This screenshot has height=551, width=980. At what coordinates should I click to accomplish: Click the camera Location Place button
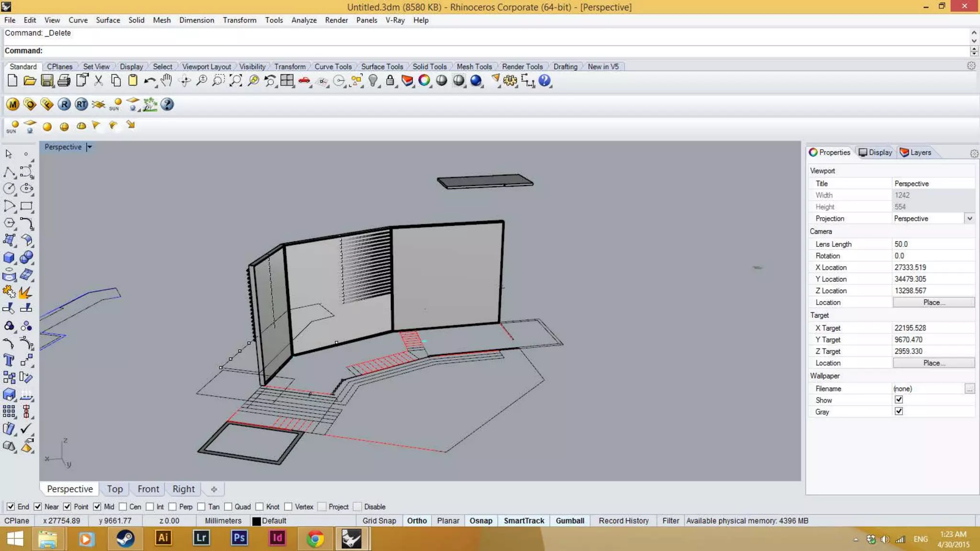pos(933,302)
